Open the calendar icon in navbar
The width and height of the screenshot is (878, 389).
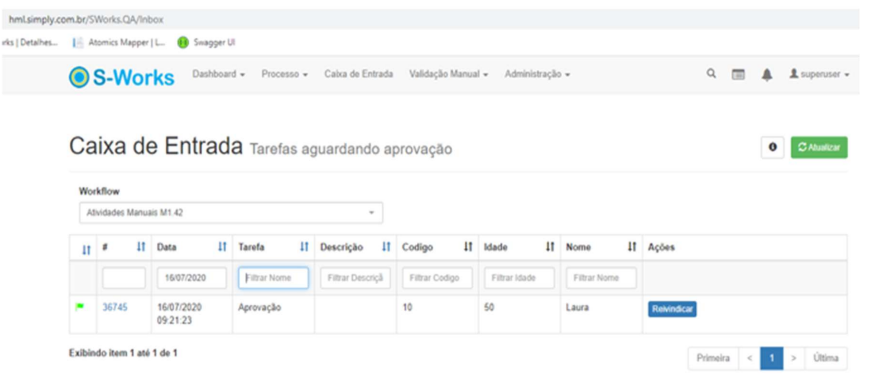[739, 74]
